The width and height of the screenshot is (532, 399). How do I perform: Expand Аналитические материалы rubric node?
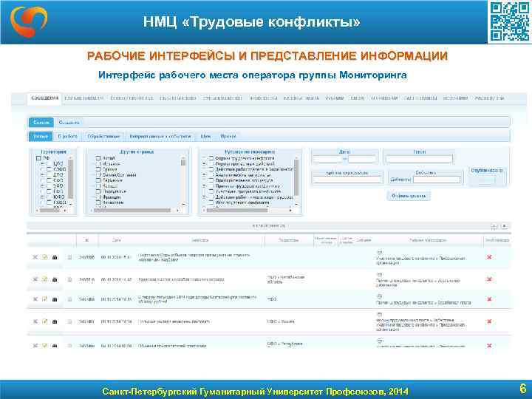pyautogui.click(x=204, y=174)
